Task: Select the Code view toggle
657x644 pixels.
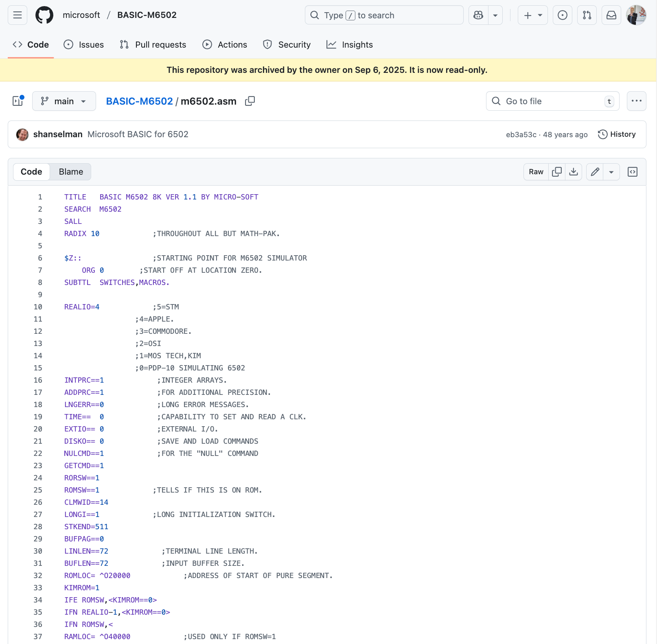Action: [x=31, y=172]
